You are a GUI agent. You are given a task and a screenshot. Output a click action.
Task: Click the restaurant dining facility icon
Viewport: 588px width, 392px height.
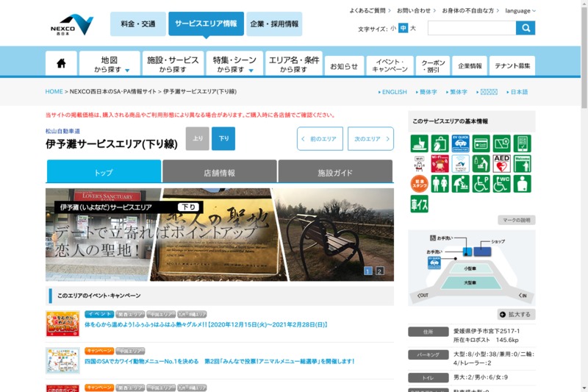click(x=420, y=143)
